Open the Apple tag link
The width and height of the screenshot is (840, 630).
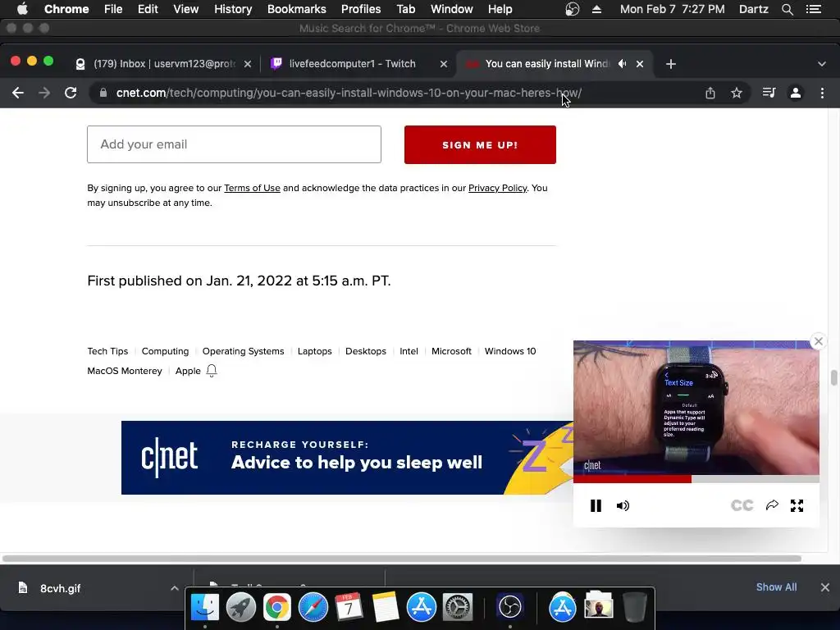[x=188, y=372]
